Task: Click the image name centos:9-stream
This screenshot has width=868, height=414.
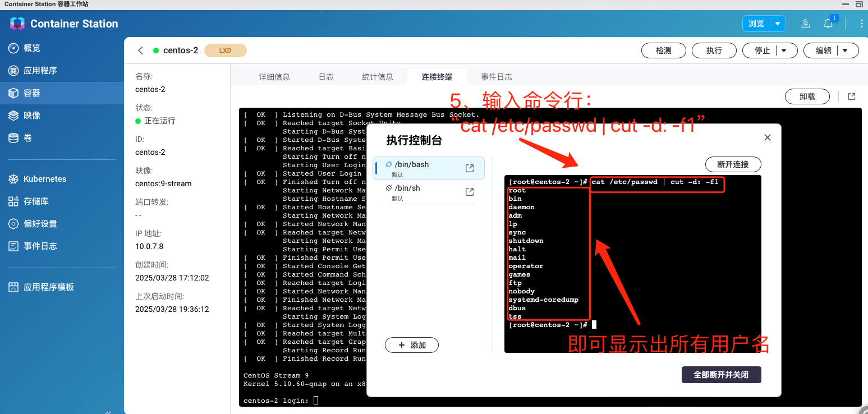Action: click(163, 183)
